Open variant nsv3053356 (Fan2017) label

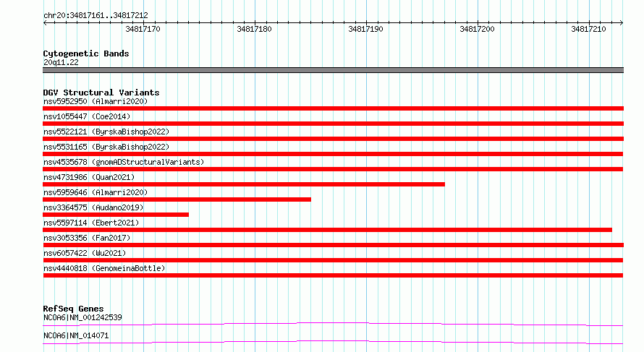(x=87, y=238)
